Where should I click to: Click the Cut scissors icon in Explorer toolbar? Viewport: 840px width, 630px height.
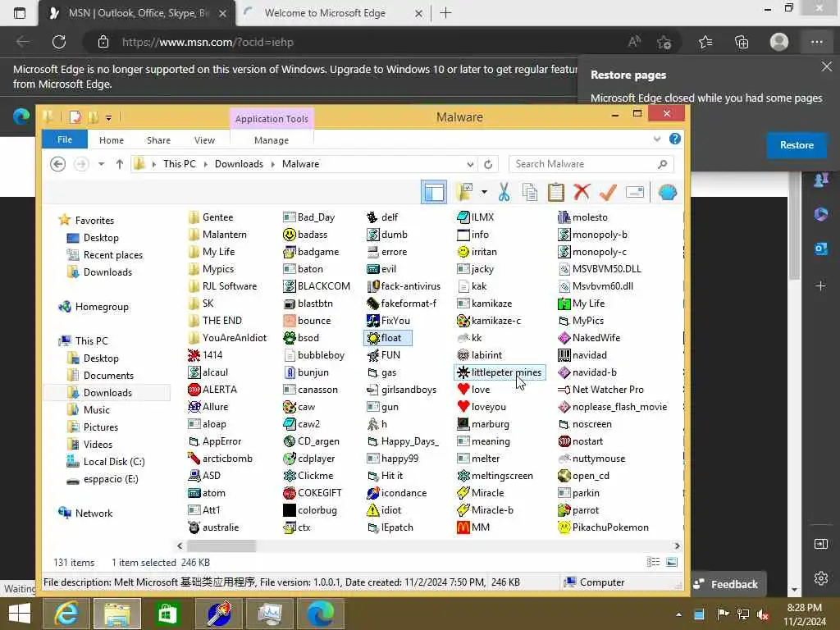coord(504,192)
